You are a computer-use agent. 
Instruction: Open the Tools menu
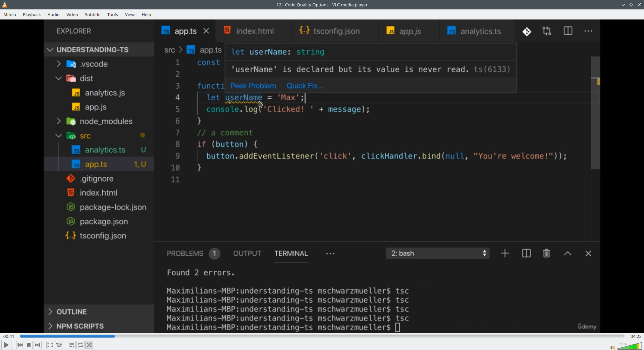(x=113, y=15)
